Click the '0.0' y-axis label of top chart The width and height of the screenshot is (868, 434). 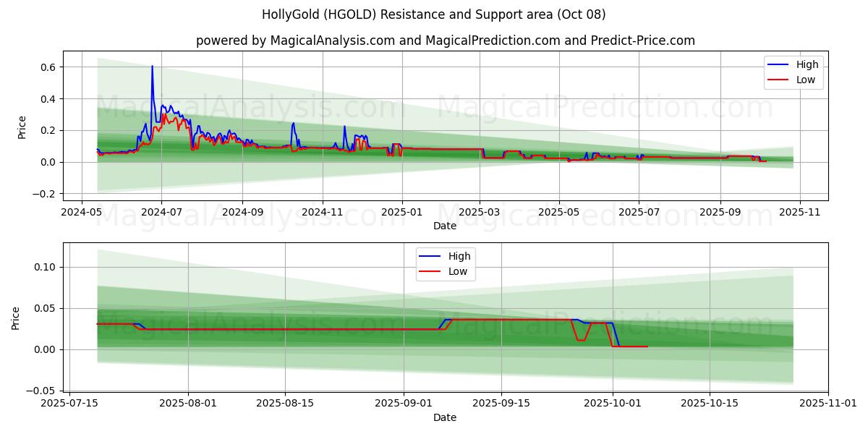[x=48, y=162]
